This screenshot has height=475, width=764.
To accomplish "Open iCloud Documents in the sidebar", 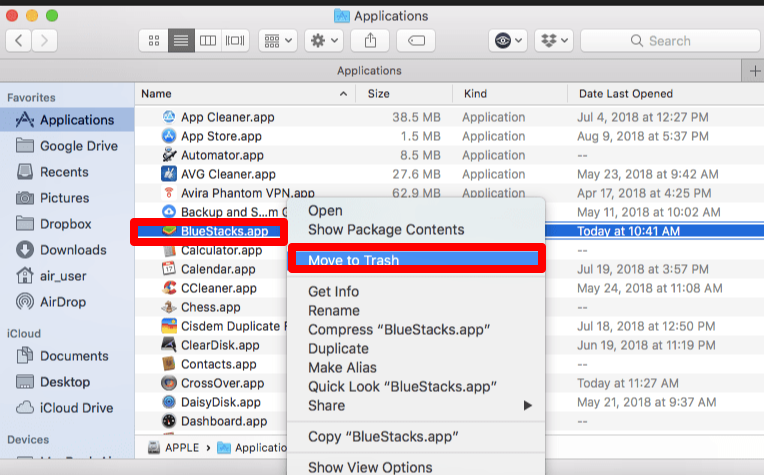I will pos(67,356).
